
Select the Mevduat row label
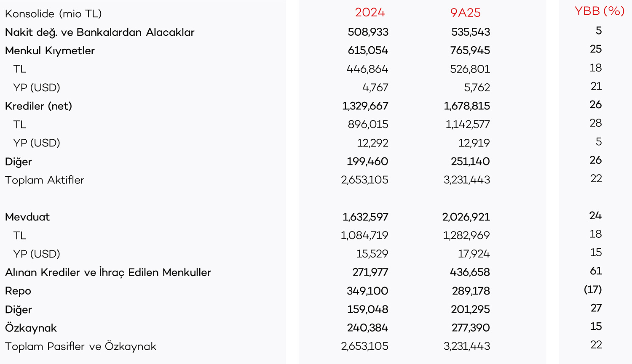click(27, 217)
